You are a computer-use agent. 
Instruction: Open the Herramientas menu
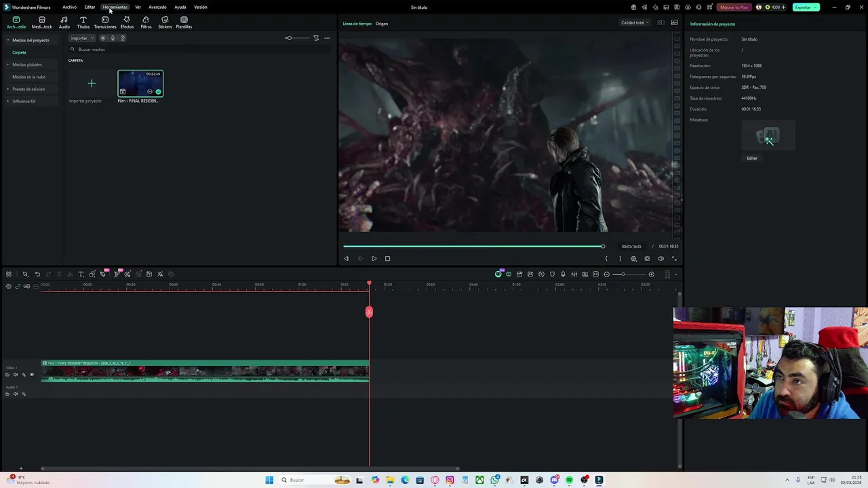115,7
